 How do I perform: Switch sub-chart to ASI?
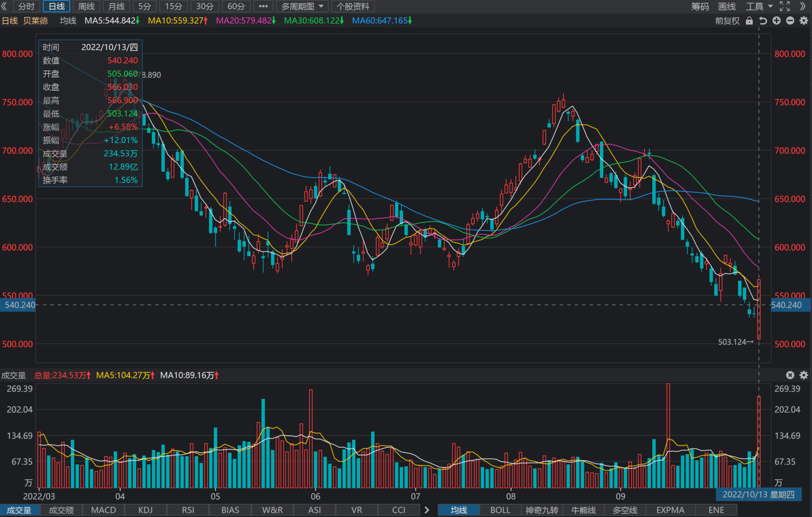tap(315, 510)
